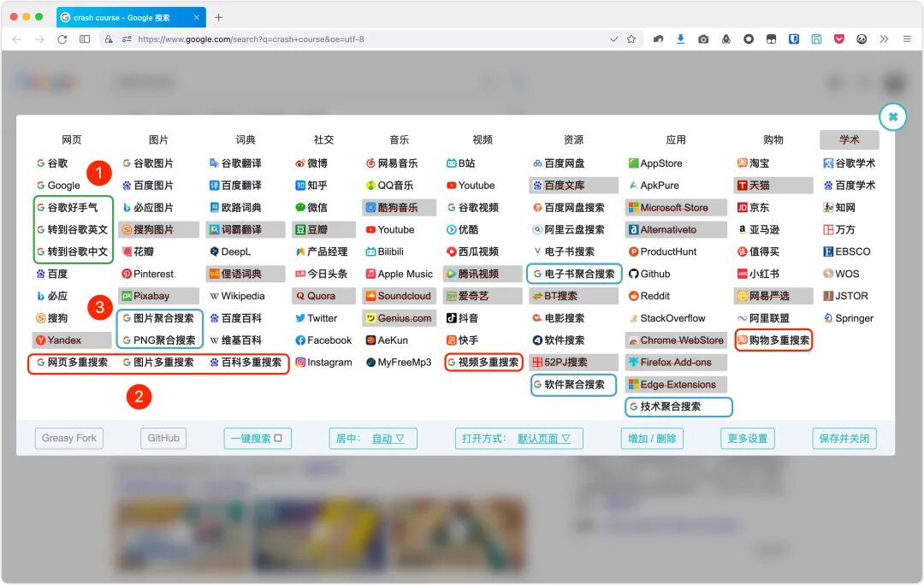Toggle the greyed Microsoft Store entry

click(675, 207)
